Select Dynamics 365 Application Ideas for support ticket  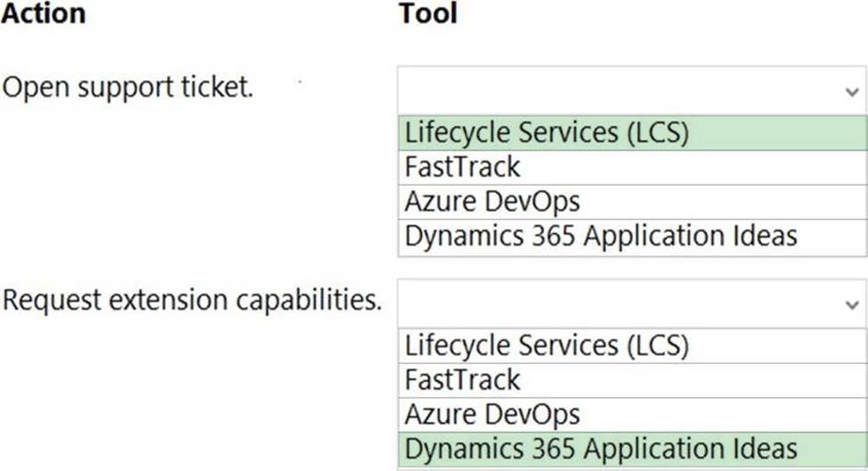click(632, 237)
